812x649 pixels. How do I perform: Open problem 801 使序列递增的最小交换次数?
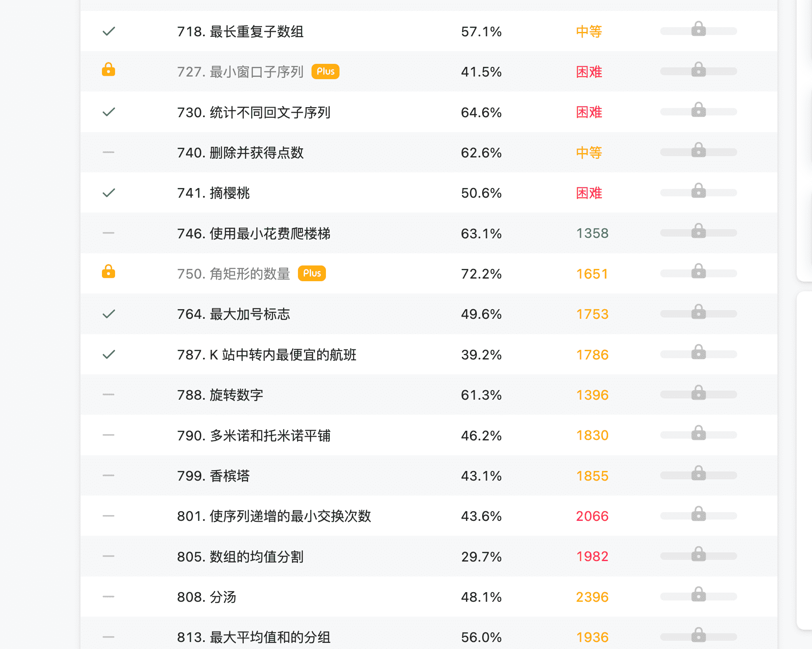(274, 516)
